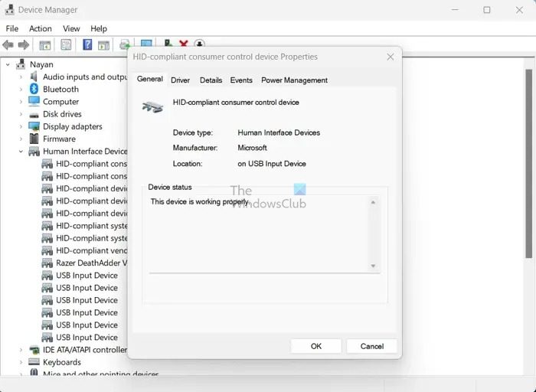Select the Firmware tree label
Image resolution: width=536 pixels, height=392 pixels.
point(59,139)
